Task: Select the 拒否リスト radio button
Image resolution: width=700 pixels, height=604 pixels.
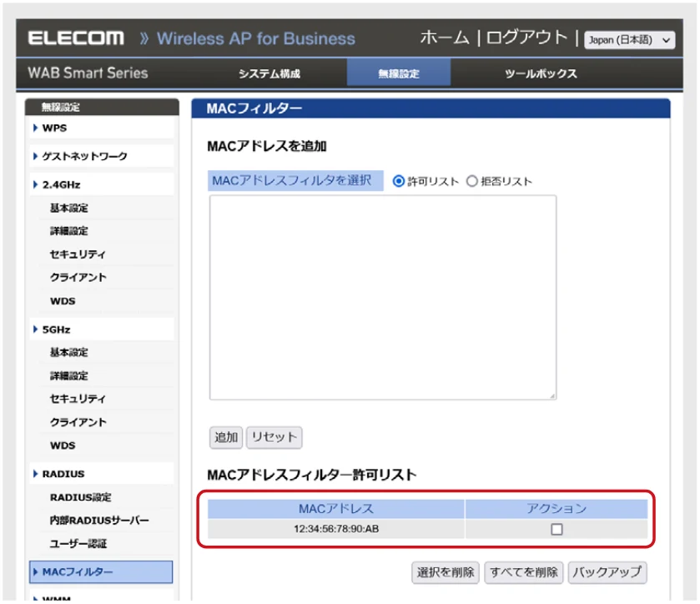Action: point(472,181)
